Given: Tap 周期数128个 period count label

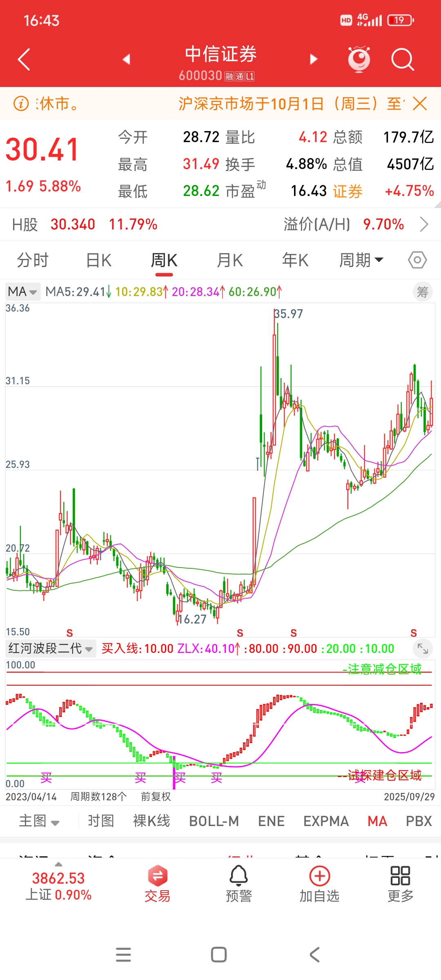Looking at the screenshot, I should click(98, 797).
